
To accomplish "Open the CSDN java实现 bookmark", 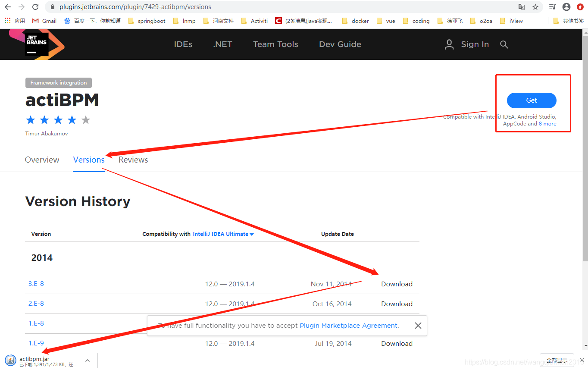I will 304,21.
